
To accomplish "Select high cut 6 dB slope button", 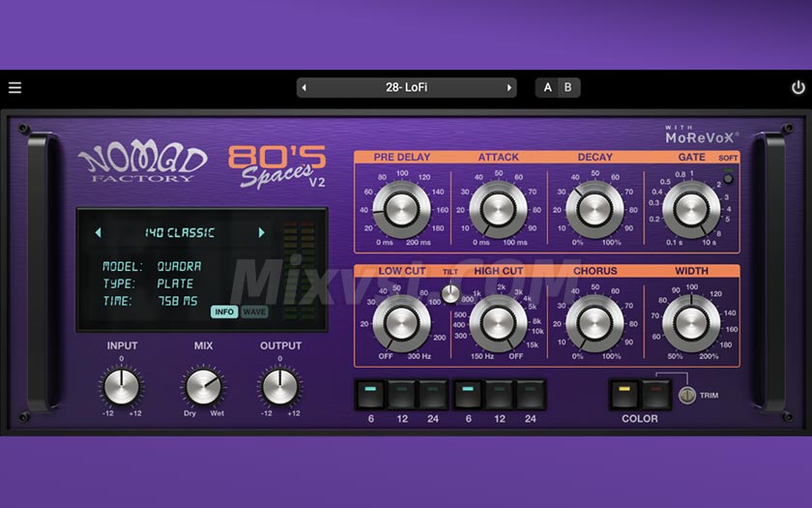I will pyautogui.click(x=468, y=395).
